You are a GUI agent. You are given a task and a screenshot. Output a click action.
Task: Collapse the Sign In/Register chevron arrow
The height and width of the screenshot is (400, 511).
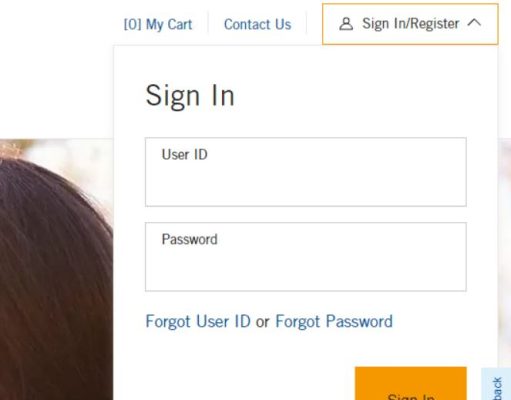[x=474, y=23]
